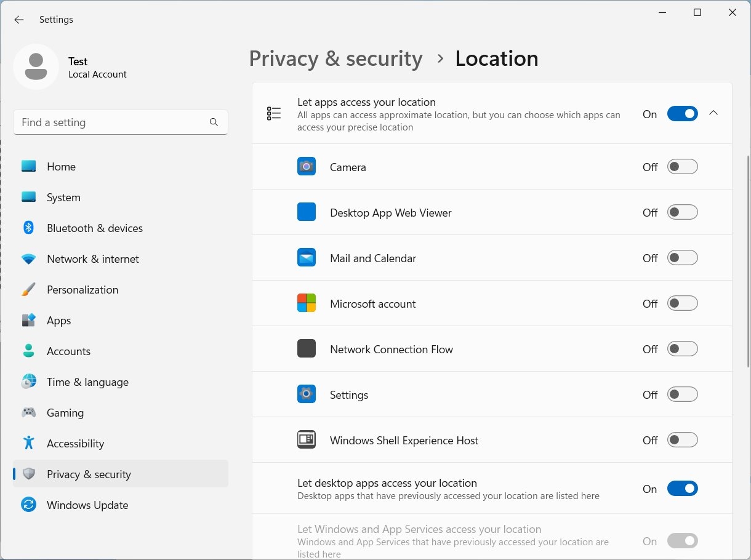Click the Accessibility figure icon
This screenshot has height=560, width=751.
(x=29, y=443)
